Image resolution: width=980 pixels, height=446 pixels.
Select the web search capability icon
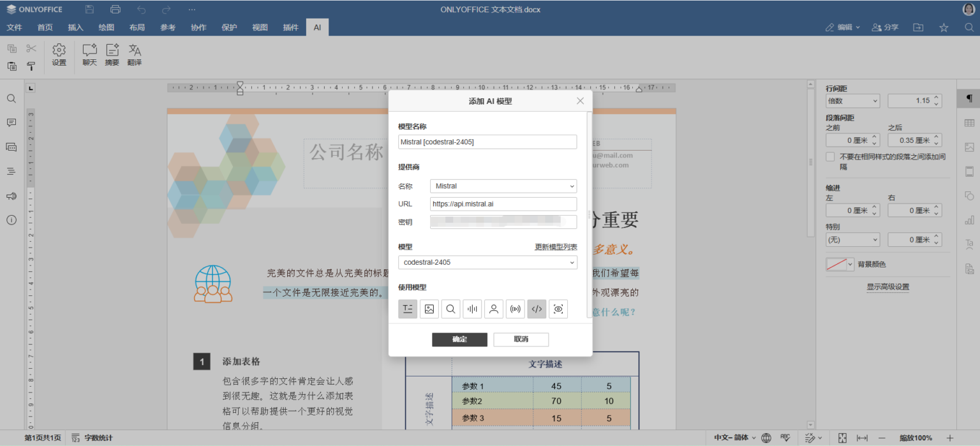pyautogui.click(x=450, y=309)
